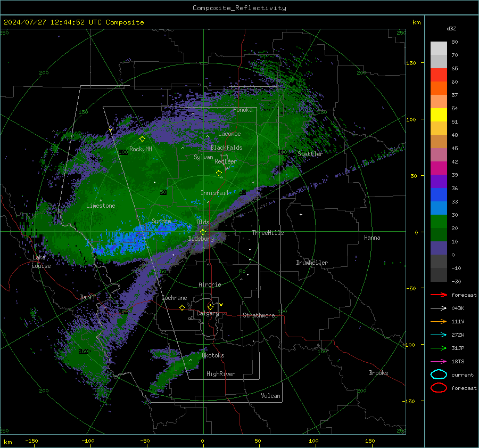
Task: Click the blue 36 dBZ color swatch
Action: point(439,194)
